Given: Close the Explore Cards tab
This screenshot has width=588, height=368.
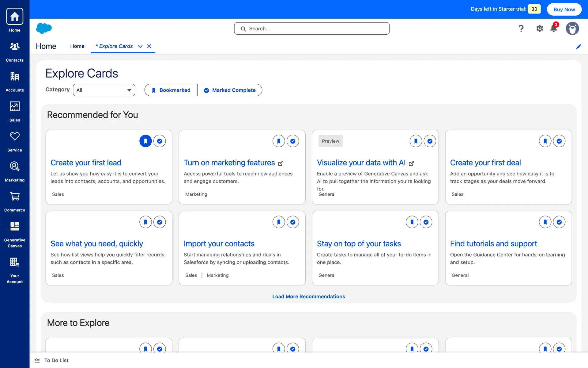Looking at the screenshot, I should 149,46.
